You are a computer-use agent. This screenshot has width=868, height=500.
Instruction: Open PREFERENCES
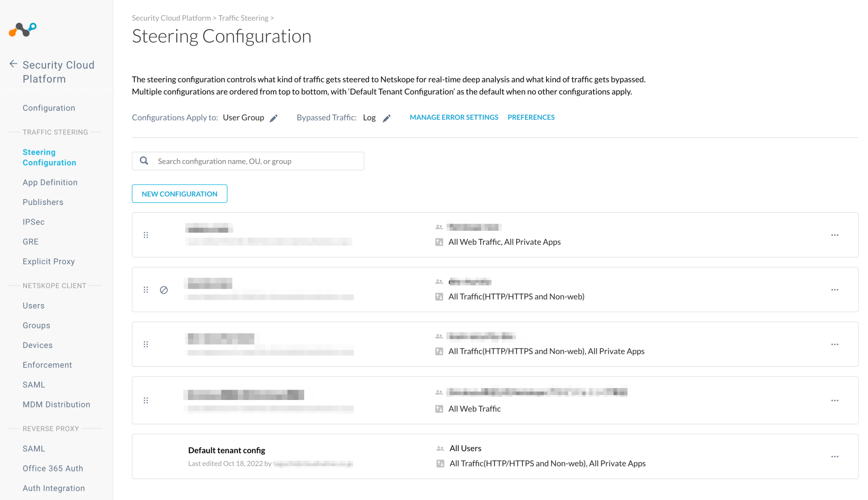point(531,117)
